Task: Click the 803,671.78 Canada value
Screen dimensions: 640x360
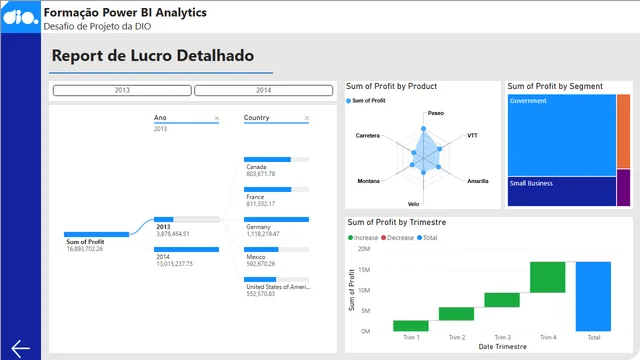Action: coord(261,174)
